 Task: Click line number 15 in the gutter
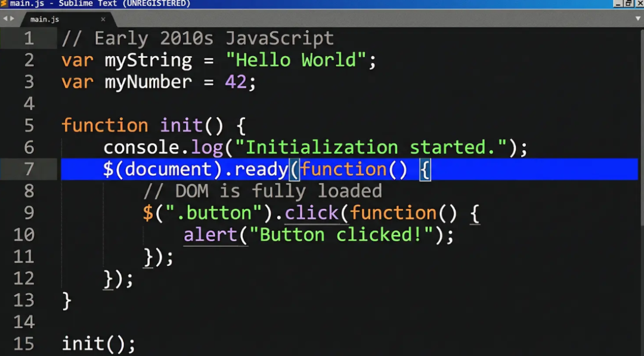point(24,343)
